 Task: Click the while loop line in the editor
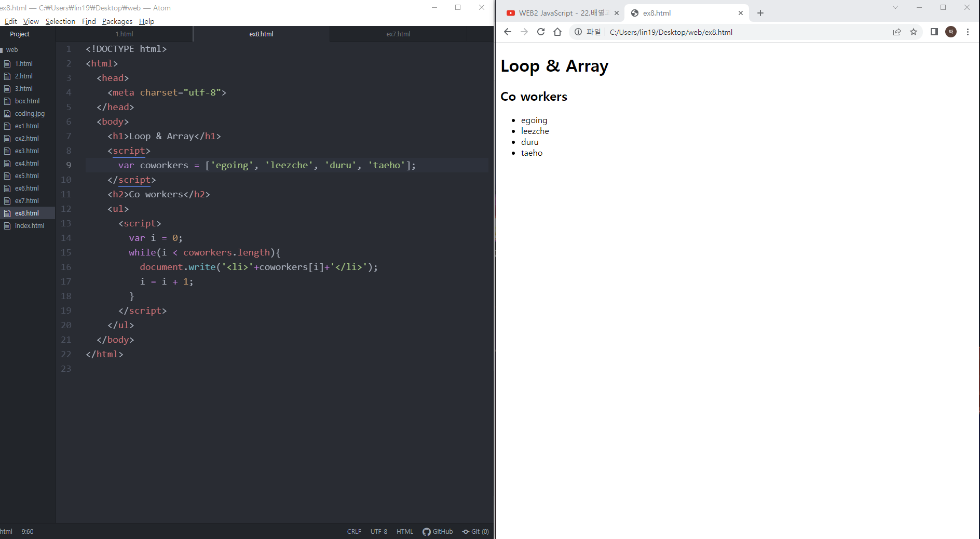(205, 252)
